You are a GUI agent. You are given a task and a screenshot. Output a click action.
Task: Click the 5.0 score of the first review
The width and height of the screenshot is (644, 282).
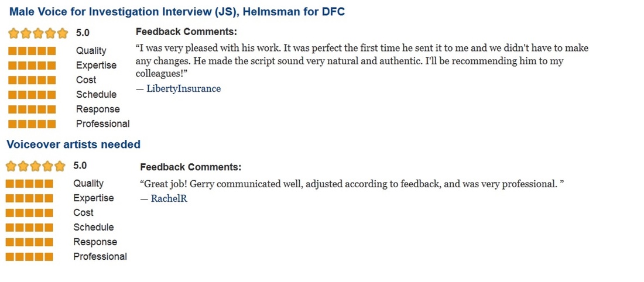[83, 33]
